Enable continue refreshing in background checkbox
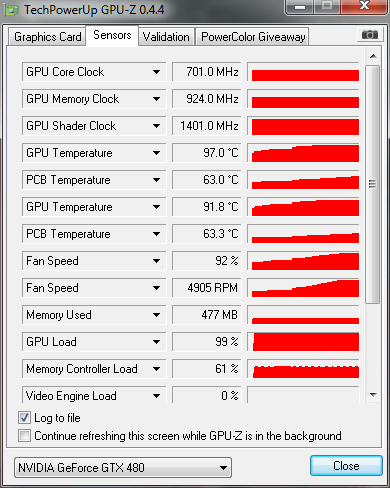Viewport: 390px width, 488px height. 24,436
